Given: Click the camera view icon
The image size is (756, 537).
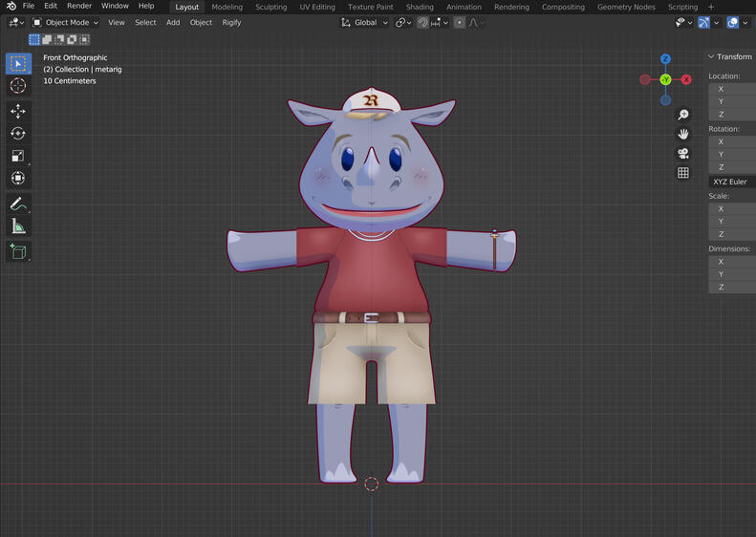Looking at the screenshot, I should tap(682, 153).
